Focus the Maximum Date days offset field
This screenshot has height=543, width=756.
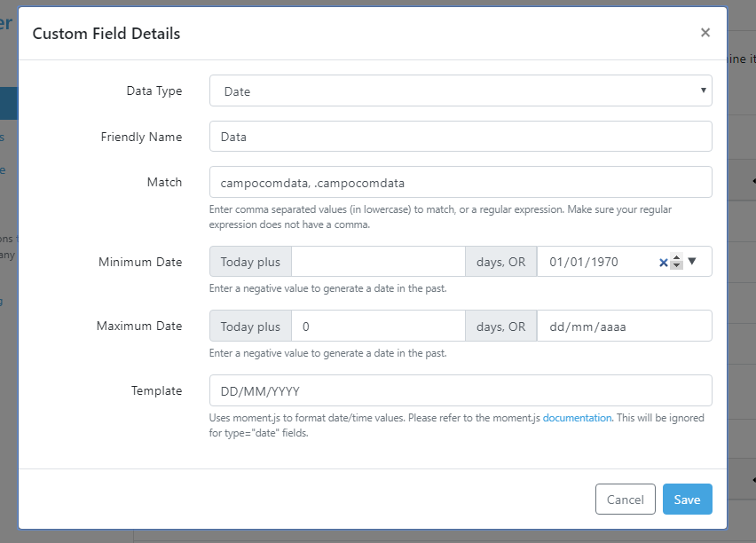[x=378, y=327]
